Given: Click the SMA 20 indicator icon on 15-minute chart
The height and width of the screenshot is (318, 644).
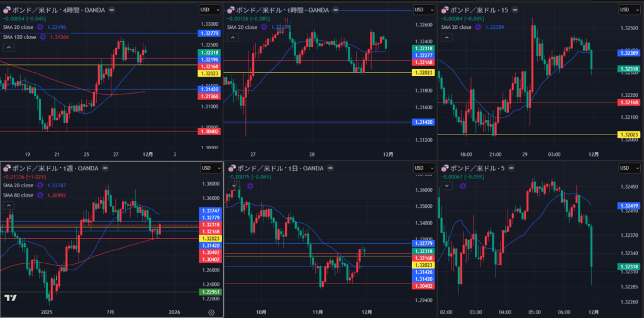Looking at the screenshot, I should click(x=480, y=28).
